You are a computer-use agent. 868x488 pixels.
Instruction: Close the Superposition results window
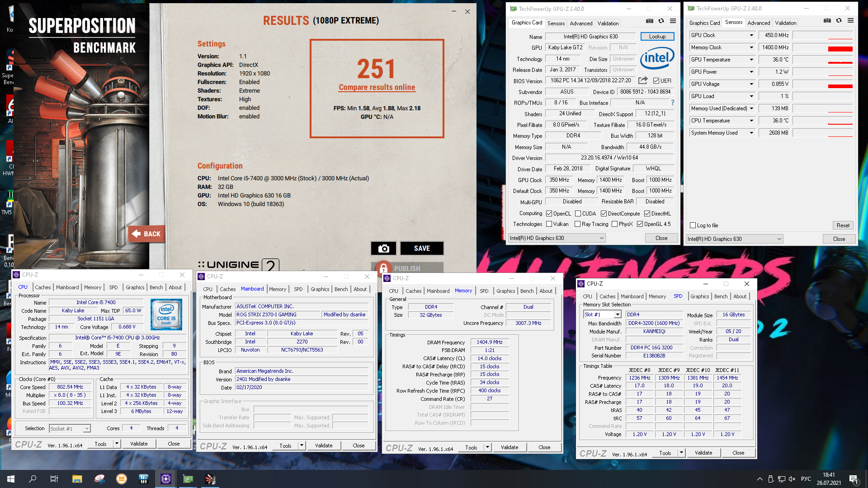(x=467, y=12)
